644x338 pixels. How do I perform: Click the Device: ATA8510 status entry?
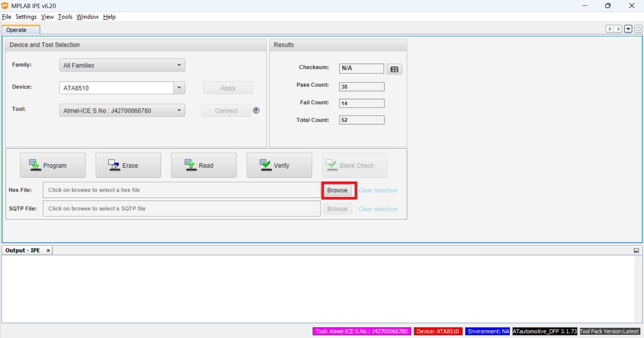click(x=438, y=331)
